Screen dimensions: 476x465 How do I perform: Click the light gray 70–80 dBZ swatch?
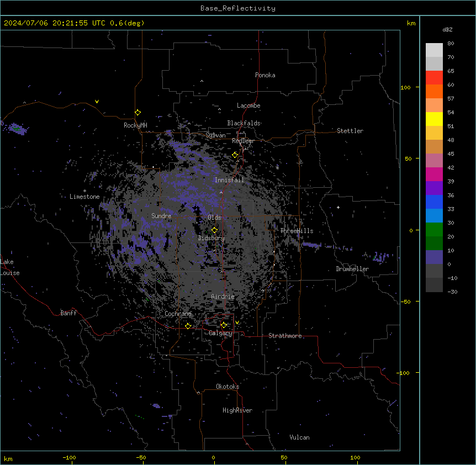click(x=434, y=50)
